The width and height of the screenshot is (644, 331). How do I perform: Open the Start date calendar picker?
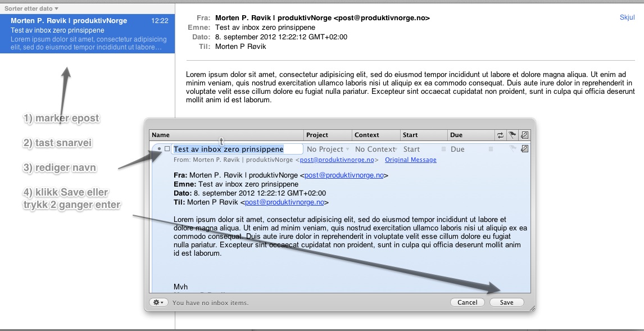click(443, 149)
